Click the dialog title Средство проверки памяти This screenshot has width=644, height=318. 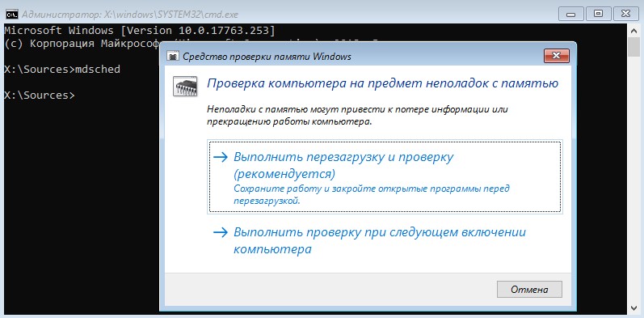coord(267,57)
